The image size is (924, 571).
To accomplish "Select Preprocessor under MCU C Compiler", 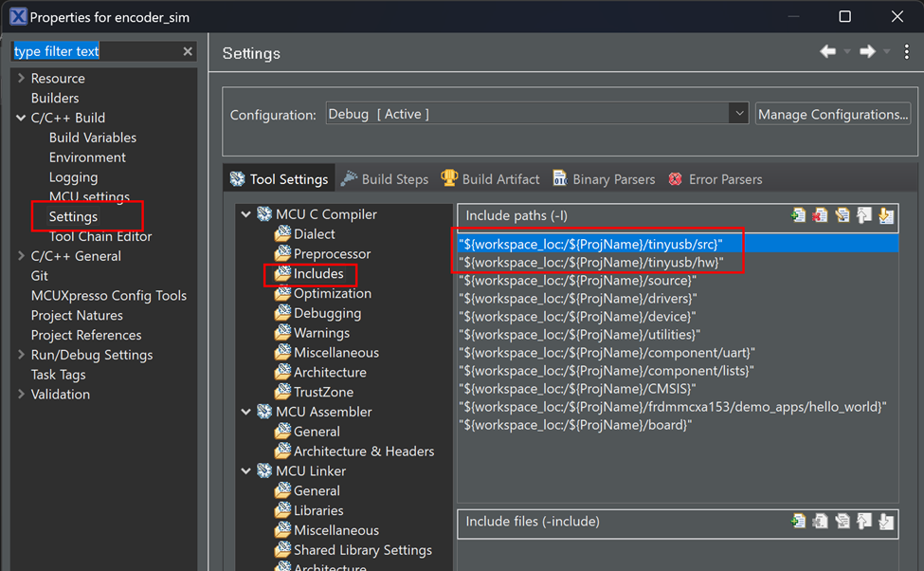I will 332,253.
